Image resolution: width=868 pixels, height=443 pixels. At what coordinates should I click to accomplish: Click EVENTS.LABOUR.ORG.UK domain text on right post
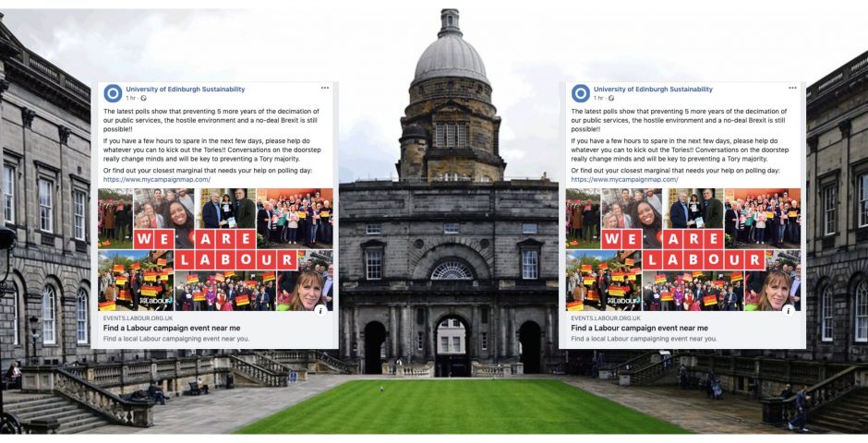coord(606,318)
